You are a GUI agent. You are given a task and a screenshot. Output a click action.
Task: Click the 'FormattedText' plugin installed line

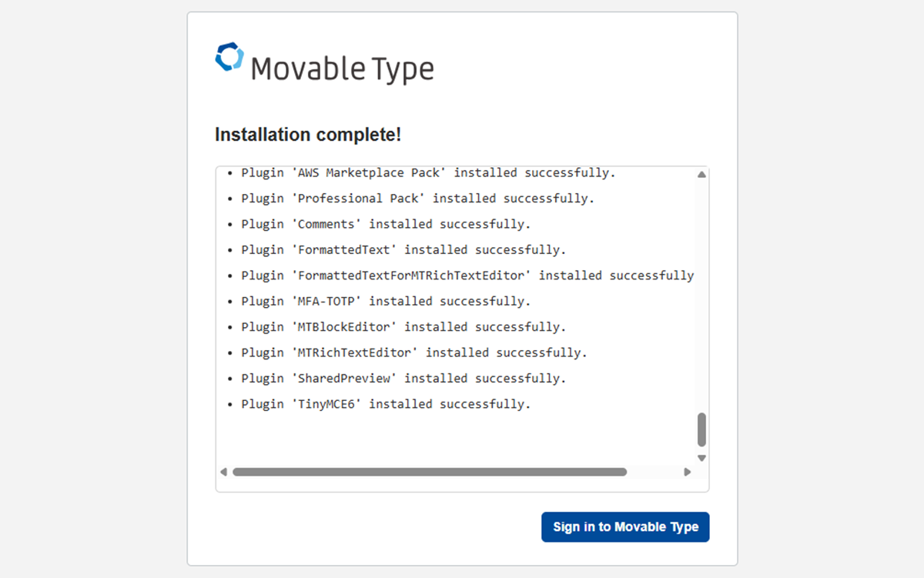(x=403, y=249)
